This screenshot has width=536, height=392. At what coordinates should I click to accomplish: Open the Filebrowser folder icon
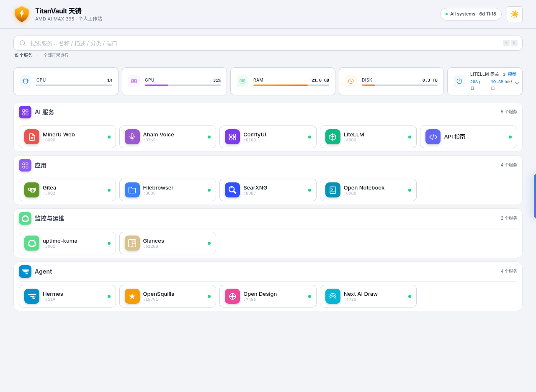pyautogui.click(x=132, y=190)
